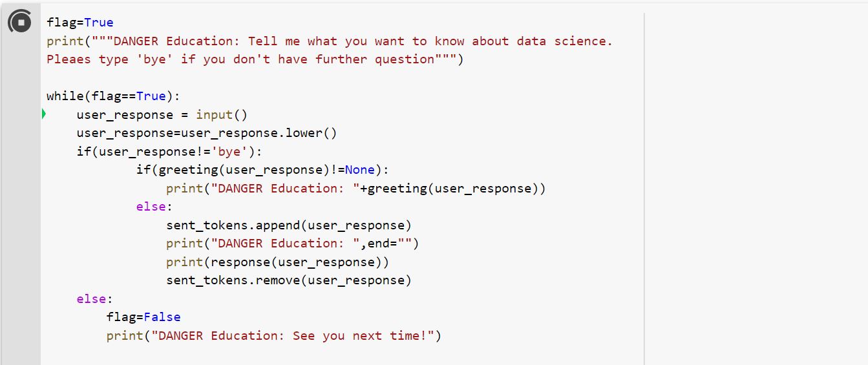The height and width of the screenshot is (365, 868).
Task: Place cursor on the flag=False line
Action: (x=143, y=317)
